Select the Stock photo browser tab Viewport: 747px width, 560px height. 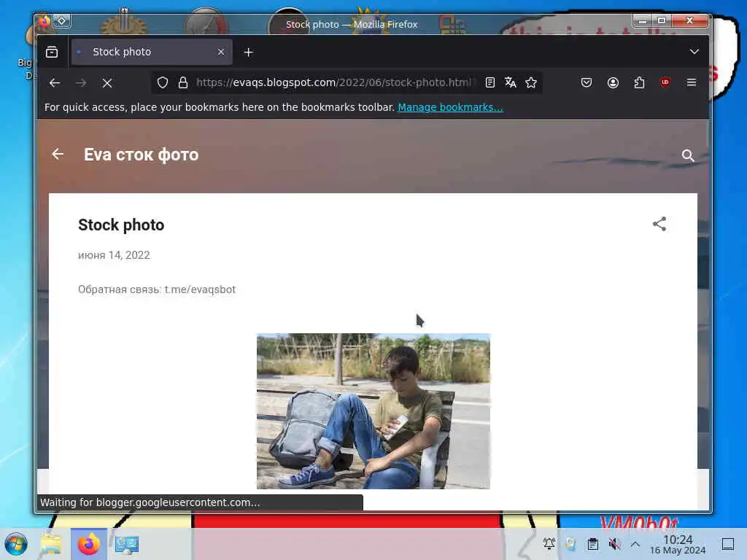[x=152, y=52]
